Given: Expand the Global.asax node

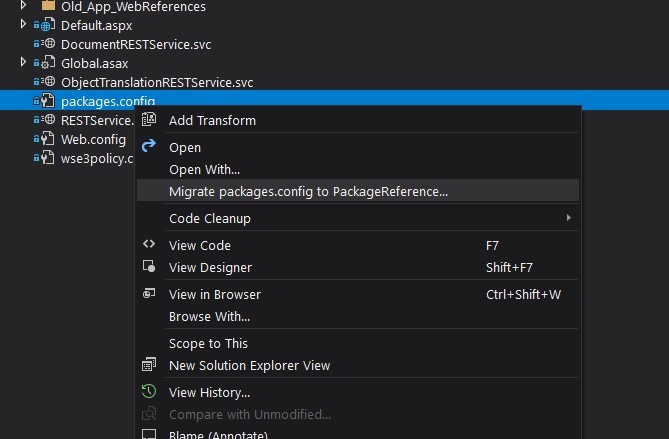Looking at the screenshot, I should (23, 62).
